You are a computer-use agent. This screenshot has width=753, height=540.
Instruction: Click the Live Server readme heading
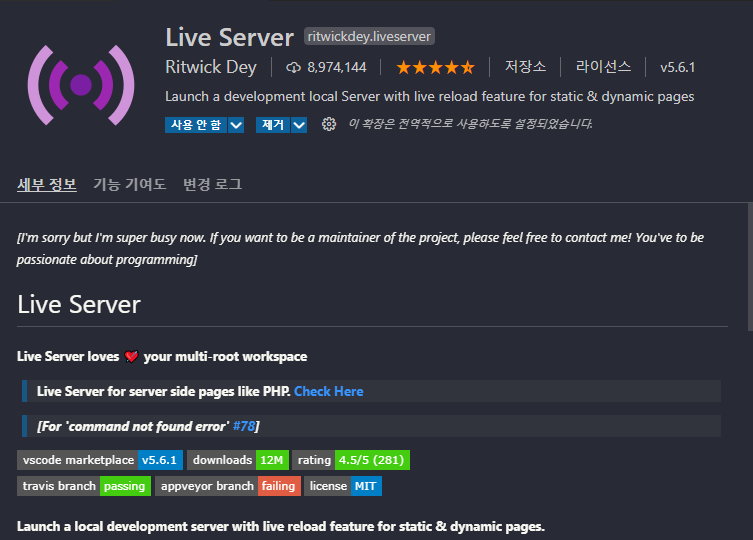[x=79, y=305]
